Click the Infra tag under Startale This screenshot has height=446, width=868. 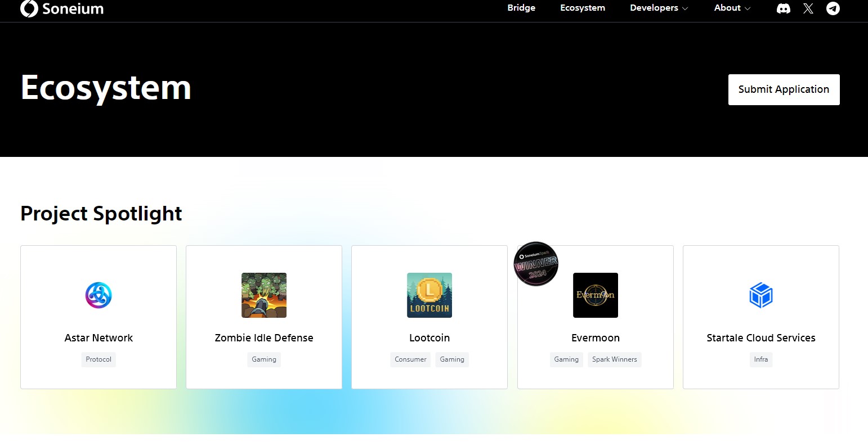pos(761,359)
